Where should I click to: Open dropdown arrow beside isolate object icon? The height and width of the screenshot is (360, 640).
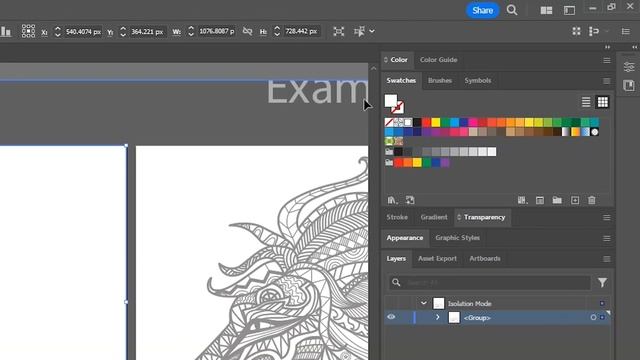[372, 31]
